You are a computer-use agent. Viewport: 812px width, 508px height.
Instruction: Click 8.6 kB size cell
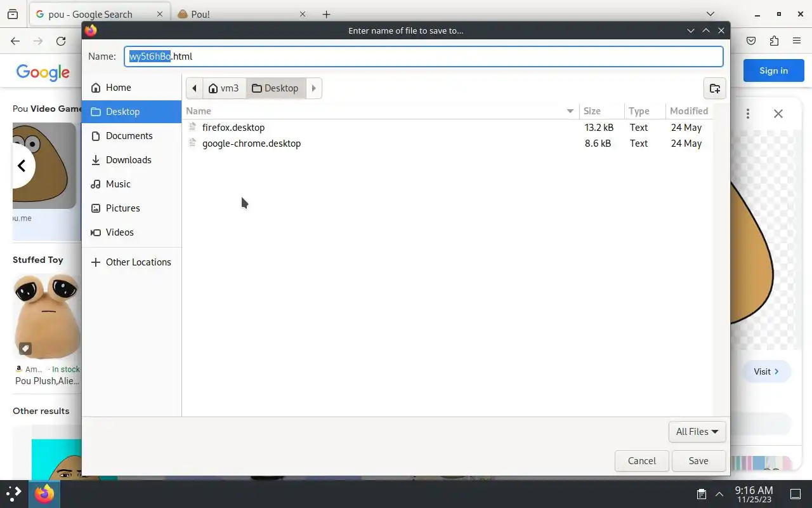[x=598, y=144]
